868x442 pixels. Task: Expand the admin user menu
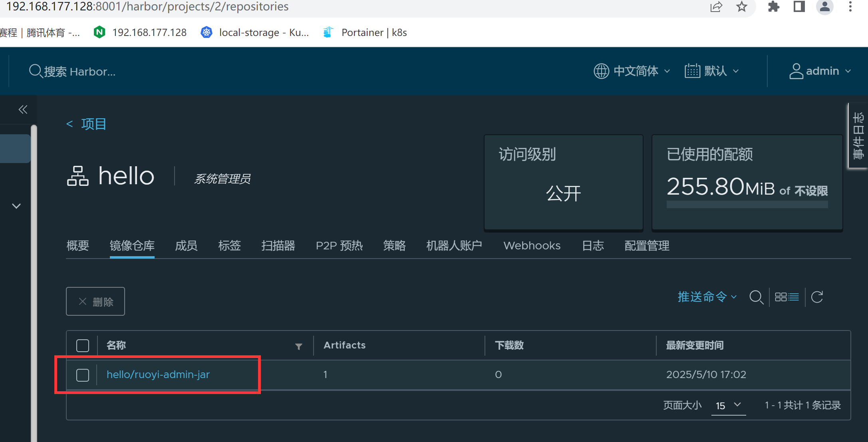tap(820, 71)
